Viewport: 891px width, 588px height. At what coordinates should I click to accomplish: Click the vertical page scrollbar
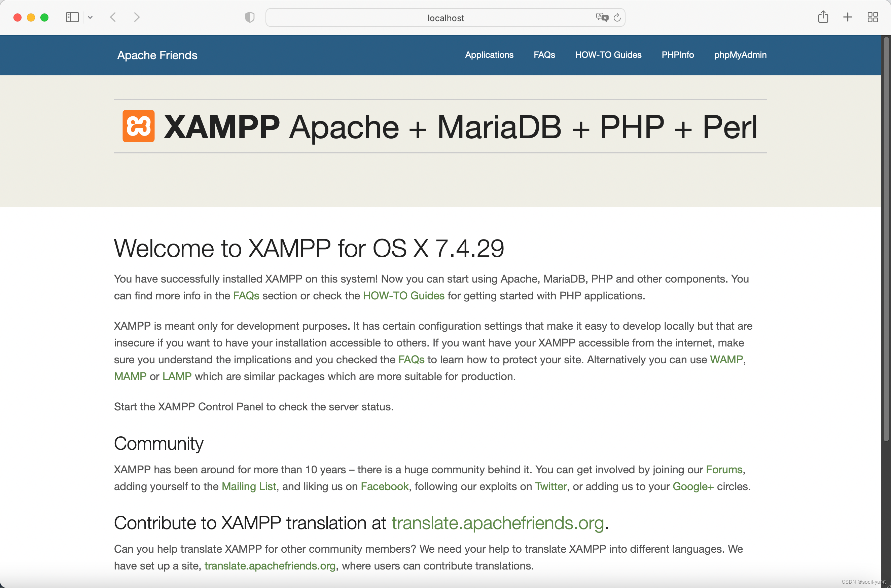pos(886,240)
